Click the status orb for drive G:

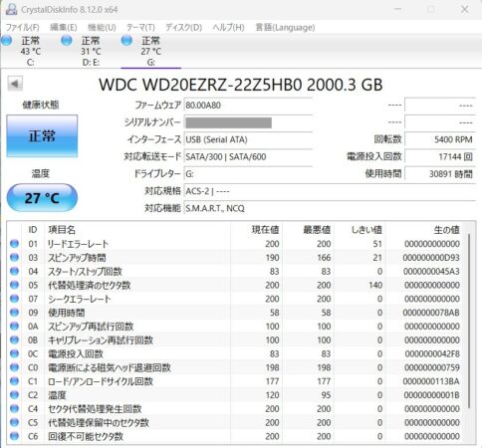(126, 41)
